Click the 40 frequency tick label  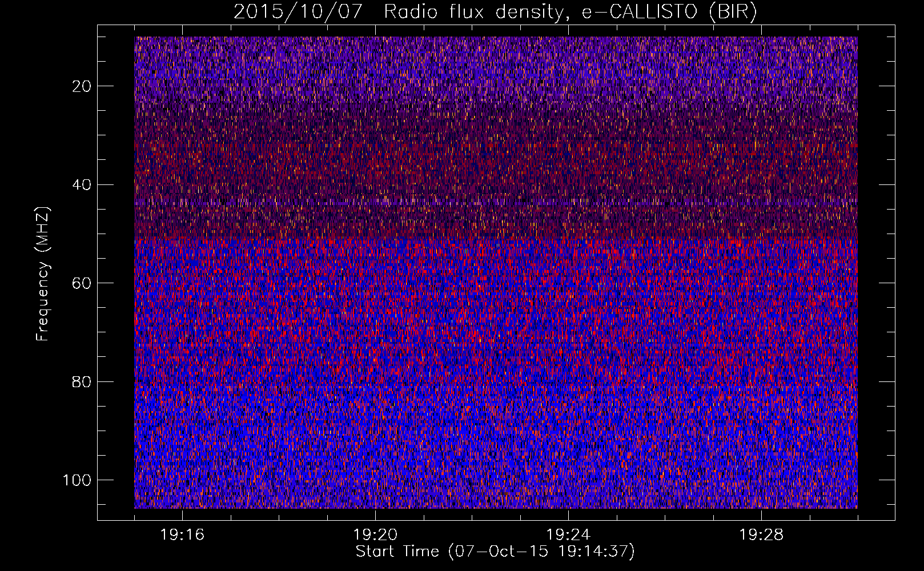82,185
